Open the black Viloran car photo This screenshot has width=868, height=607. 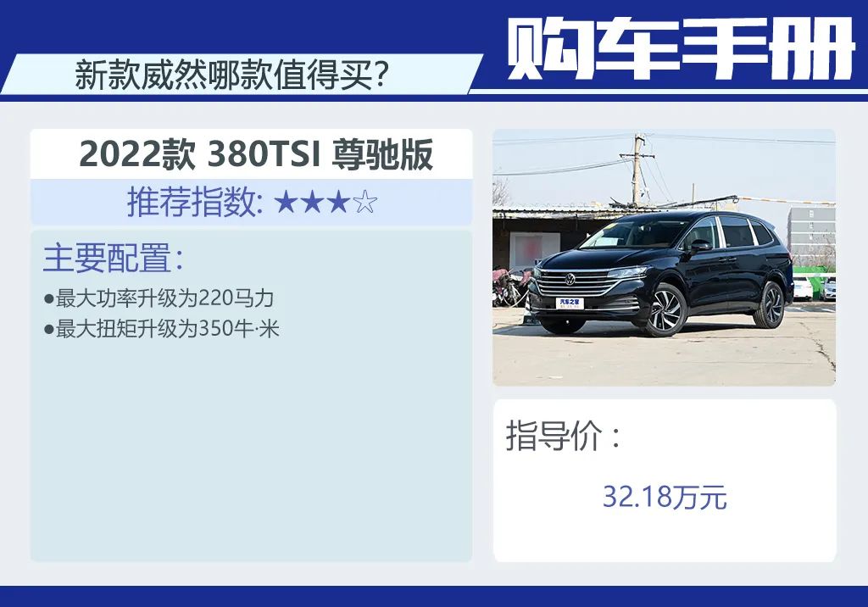point(664,258)
